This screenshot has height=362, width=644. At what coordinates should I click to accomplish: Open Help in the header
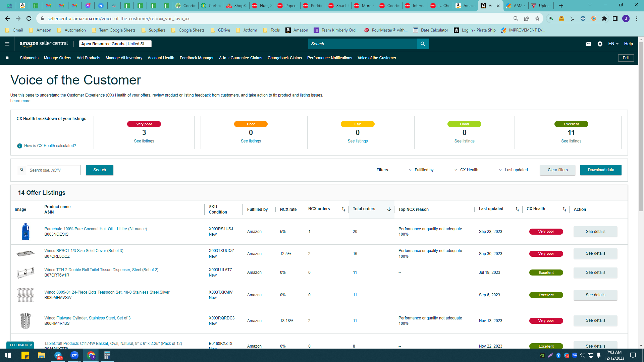628,44
